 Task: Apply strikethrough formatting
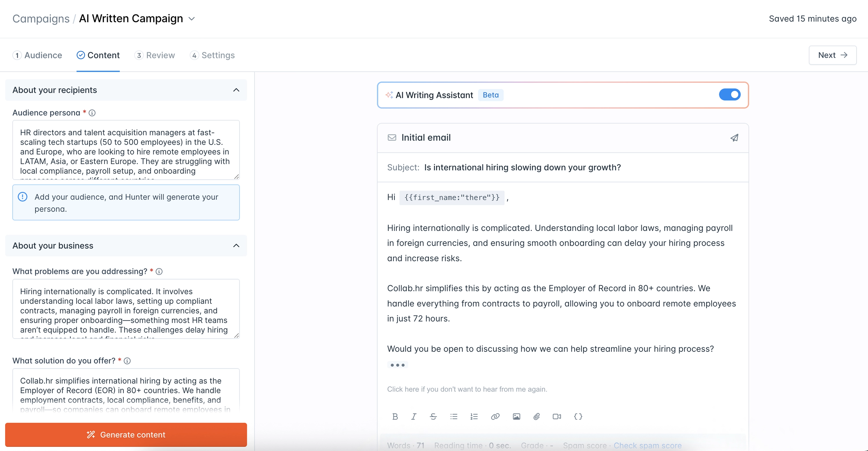[x=433, y=416]
